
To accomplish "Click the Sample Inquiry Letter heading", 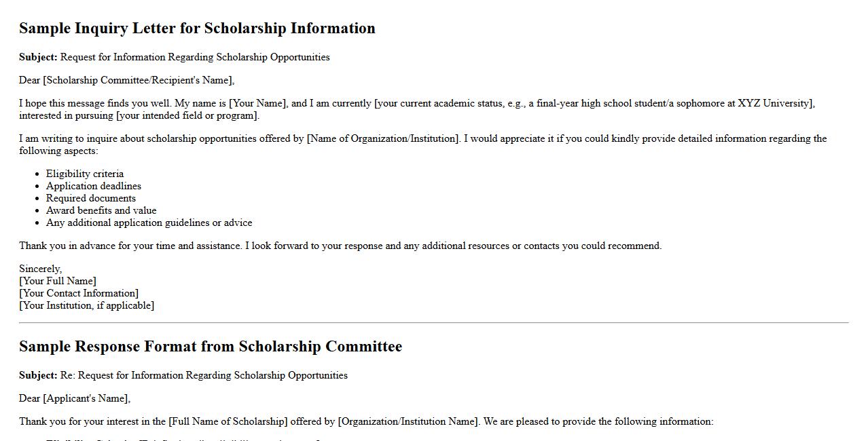I will (197, 28).
